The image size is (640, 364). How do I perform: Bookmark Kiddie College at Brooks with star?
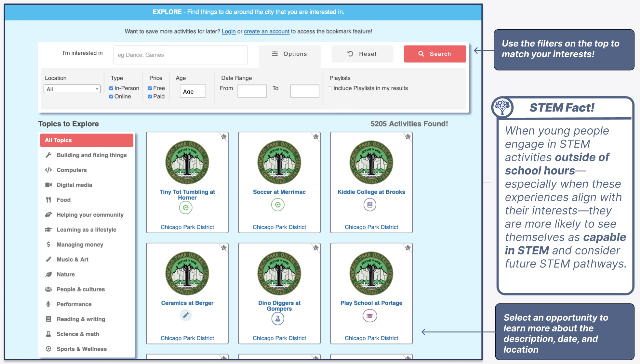click(x=408, y=137)
